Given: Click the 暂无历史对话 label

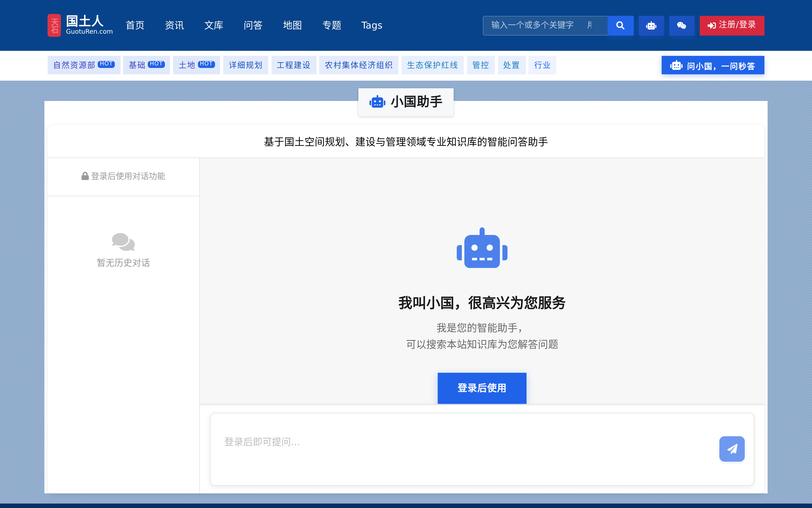Looking at the screenshot, I should (x=123, y=263).
